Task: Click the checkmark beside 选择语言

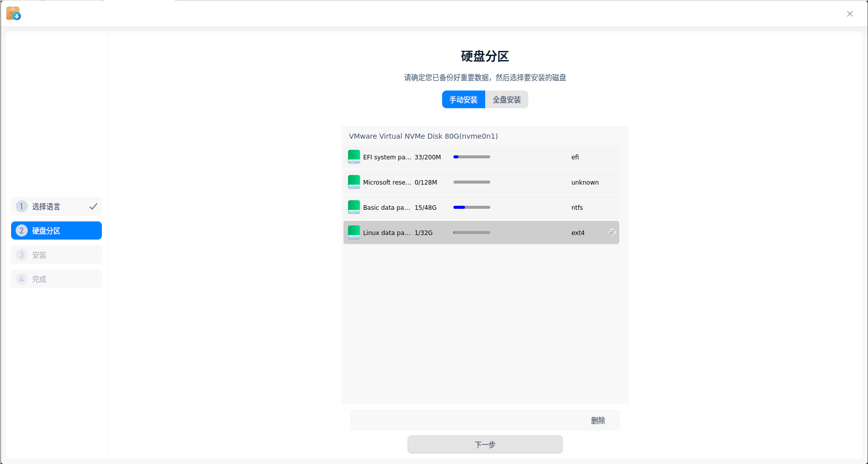Action: pyautogui.click(x=93, y=206)
